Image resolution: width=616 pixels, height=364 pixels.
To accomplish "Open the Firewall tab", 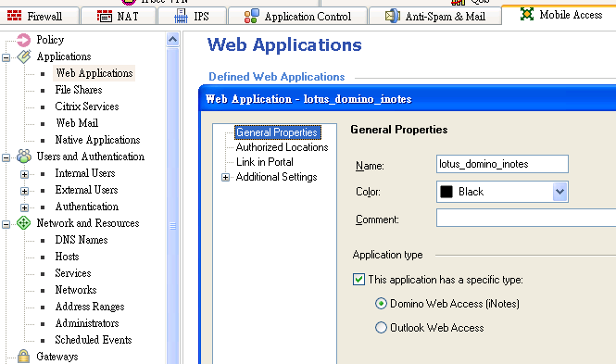I will point(39,17).
